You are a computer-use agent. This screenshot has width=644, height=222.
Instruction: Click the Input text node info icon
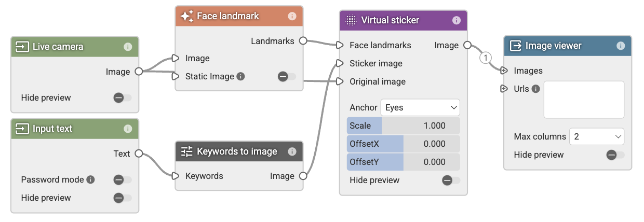click(128, 129)
